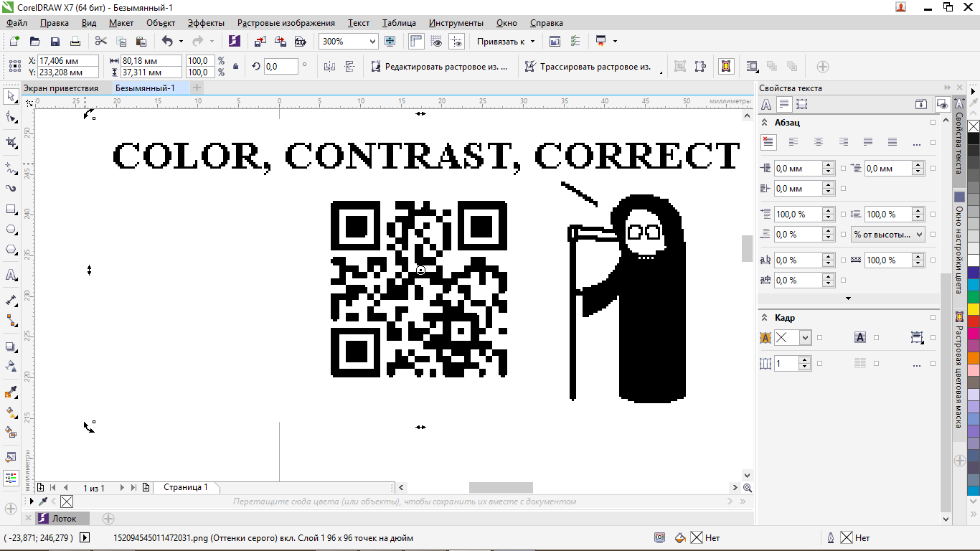
Task: Choose the Rectangle tool
Action: pos(11,209)
